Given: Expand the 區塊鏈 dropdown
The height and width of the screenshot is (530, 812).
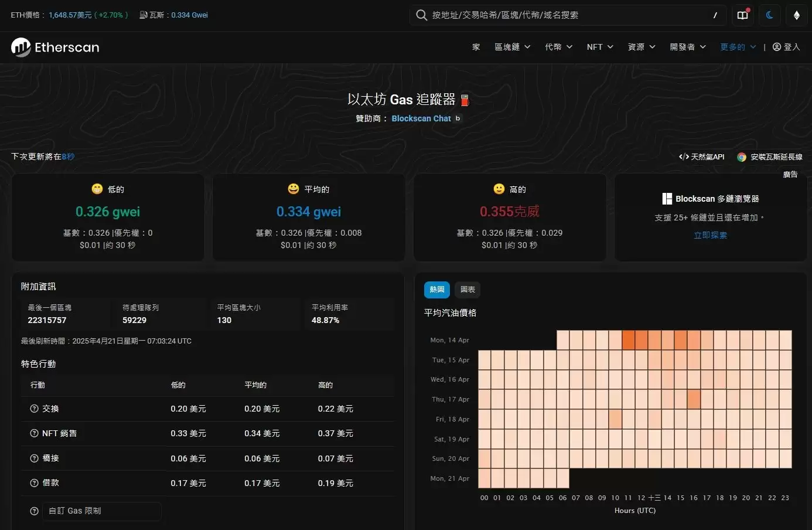Looking at the screenshot, I should pos(511,47).
